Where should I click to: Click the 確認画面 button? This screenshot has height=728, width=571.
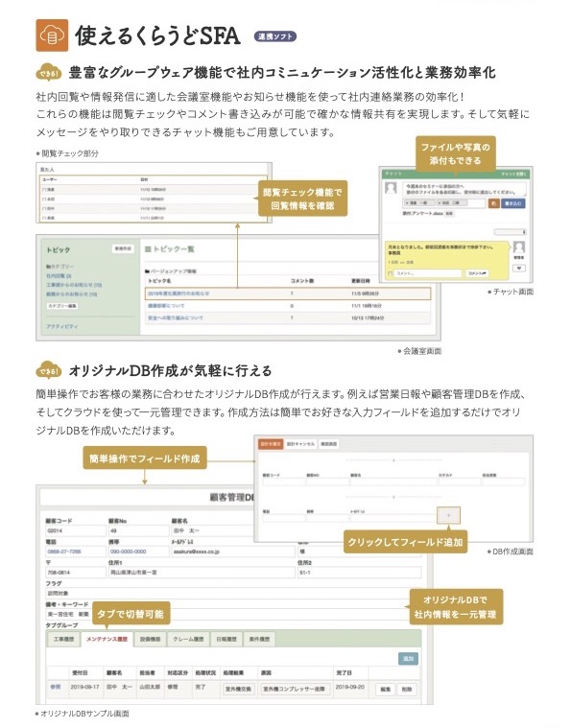[329, 444]
